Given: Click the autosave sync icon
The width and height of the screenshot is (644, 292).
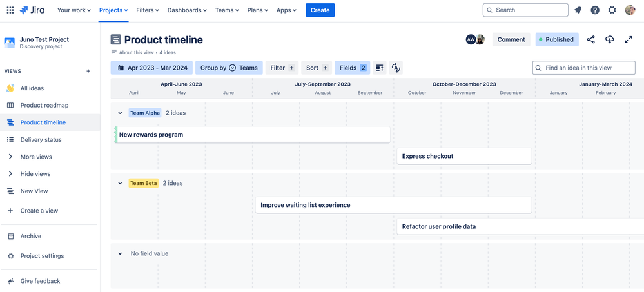Looking at the screenshot, I should 396,68.
